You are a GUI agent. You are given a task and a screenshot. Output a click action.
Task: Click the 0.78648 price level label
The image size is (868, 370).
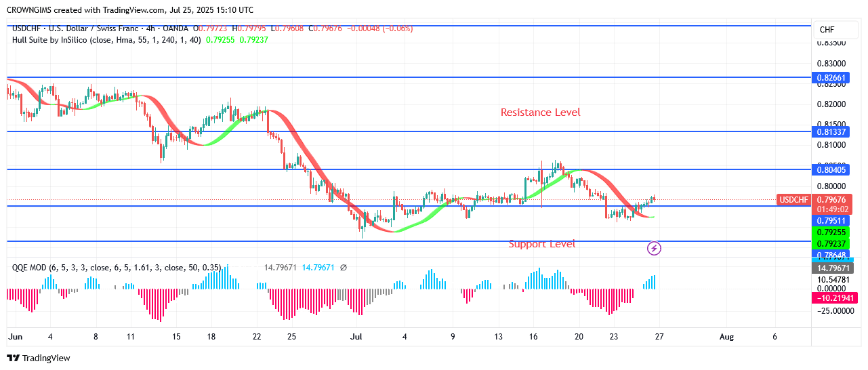pos(830,255)
